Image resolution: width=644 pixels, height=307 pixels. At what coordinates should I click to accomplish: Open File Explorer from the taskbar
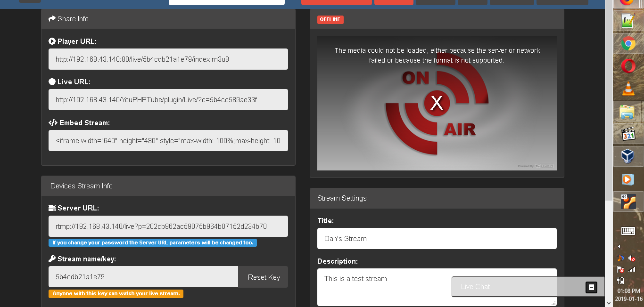click(628, 112)
